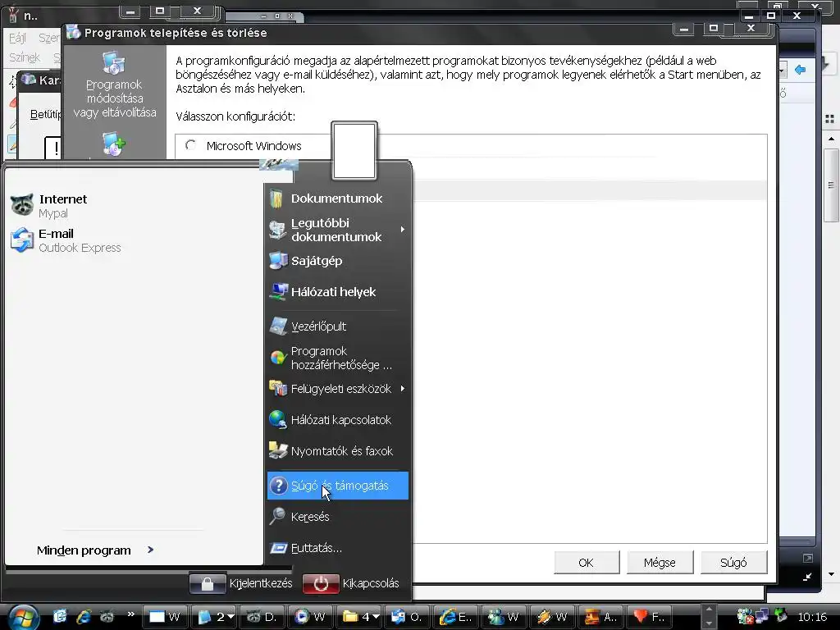The height and width of the screenshot is (630, 840).
Task: Switch to the Messenger 'W' taskbar button
Action: [x=504, y=617]
